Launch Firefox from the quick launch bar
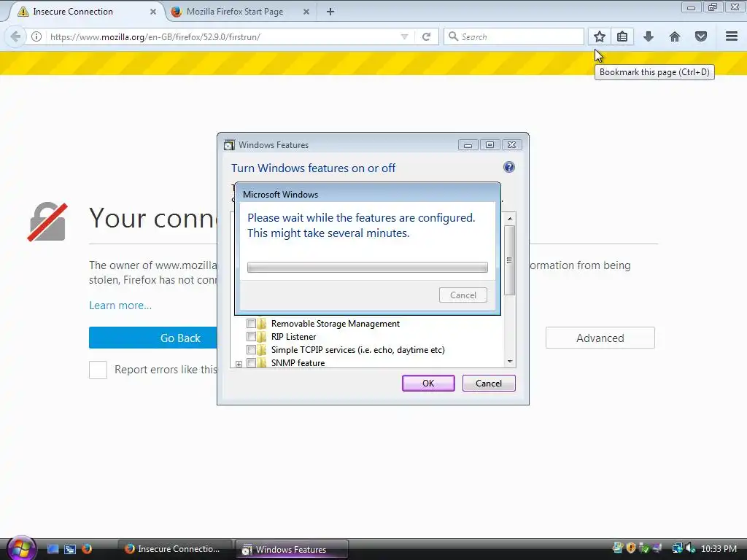This screenshot has height=560, width=747. (x=87, y=549)
